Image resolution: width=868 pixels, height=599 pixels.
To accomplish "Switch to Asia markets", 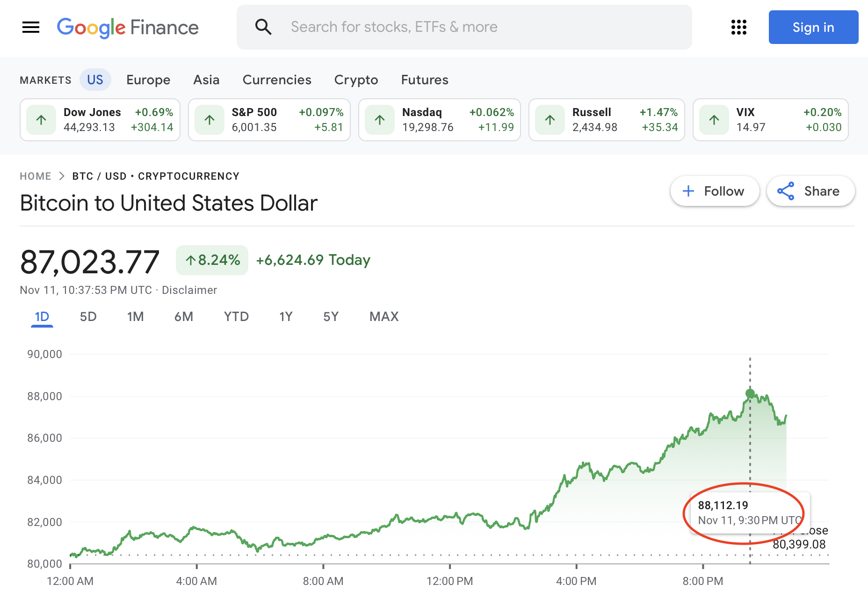I will tap(206, 80).
